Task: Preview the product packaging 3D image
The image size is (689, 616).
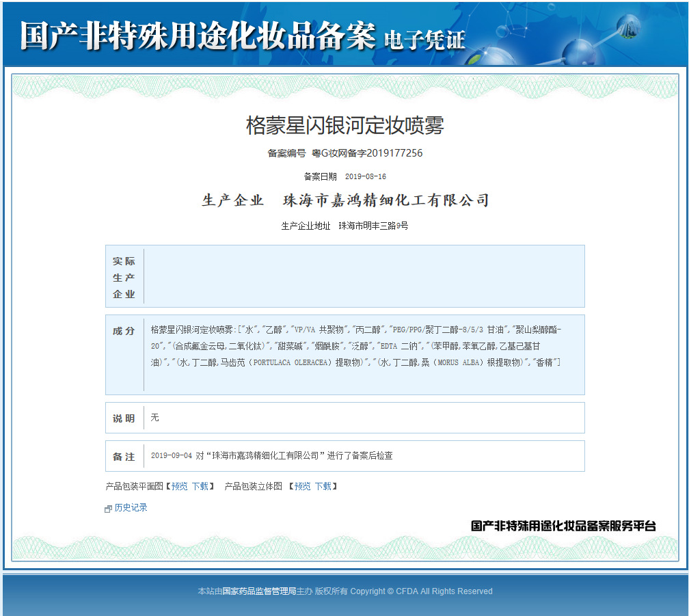Action: [302, 486]
